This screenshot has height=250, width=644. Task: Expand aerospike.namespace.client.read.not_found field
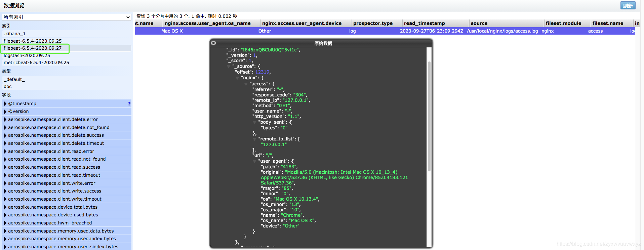click(5, 159)
